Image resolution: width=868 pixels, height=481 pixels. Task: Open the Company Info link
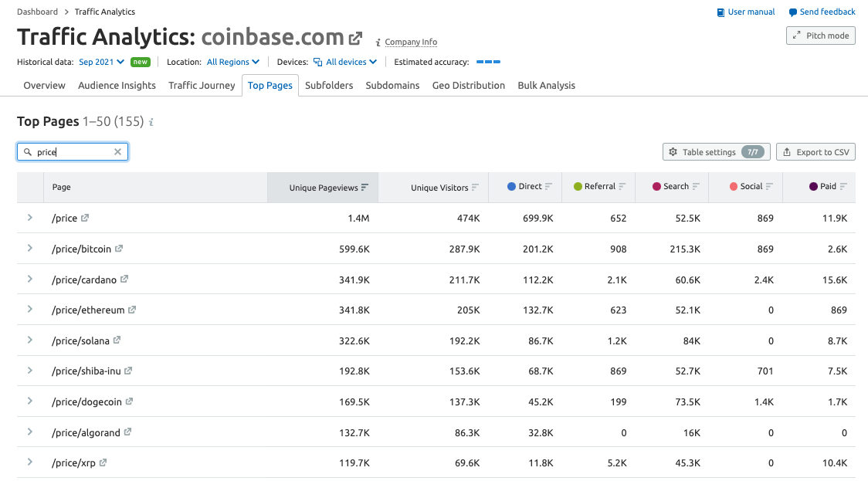[411, 42]
